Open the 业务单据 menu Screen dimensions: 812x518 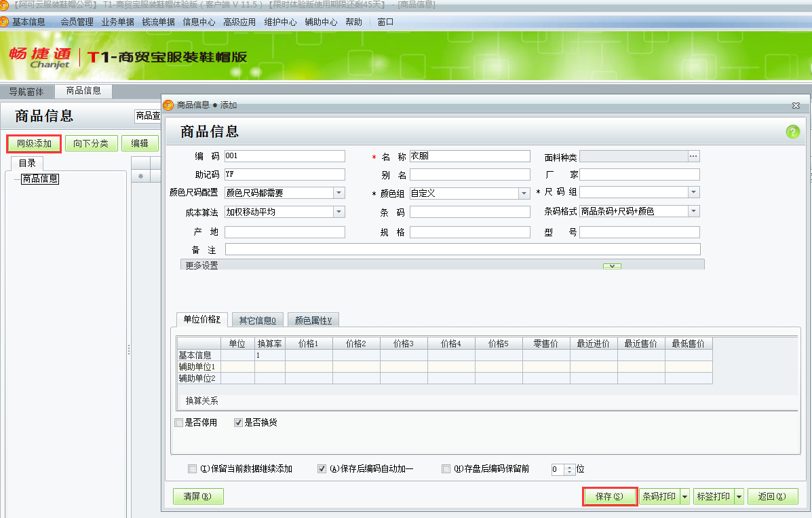117,22
